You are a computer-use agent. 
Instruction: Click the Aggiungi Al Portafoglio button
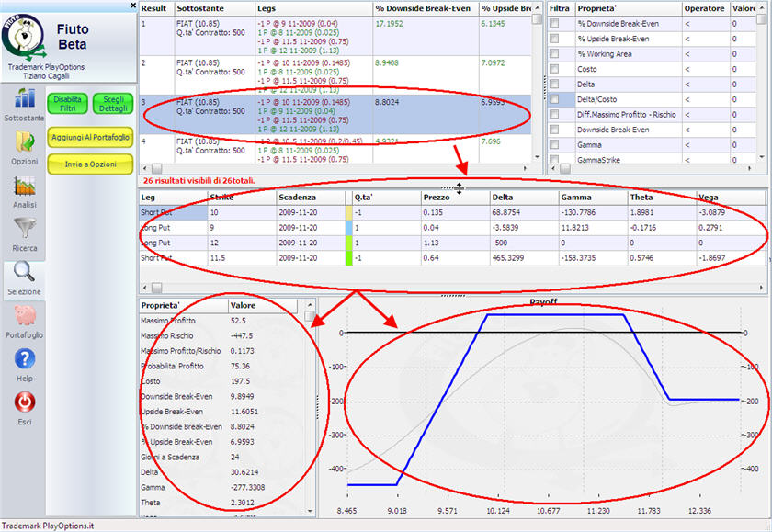click(x=91, y=137)
